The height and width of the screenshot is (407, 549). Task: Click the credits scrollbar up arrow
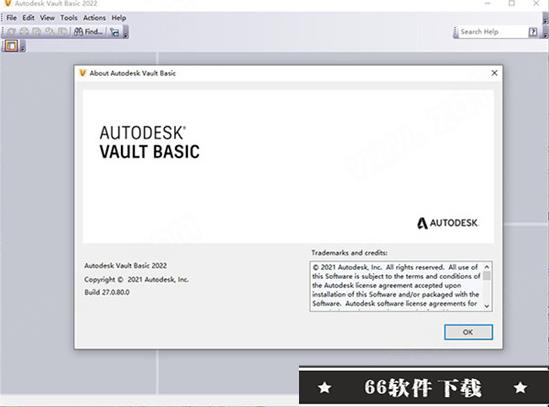pos(487,267)
